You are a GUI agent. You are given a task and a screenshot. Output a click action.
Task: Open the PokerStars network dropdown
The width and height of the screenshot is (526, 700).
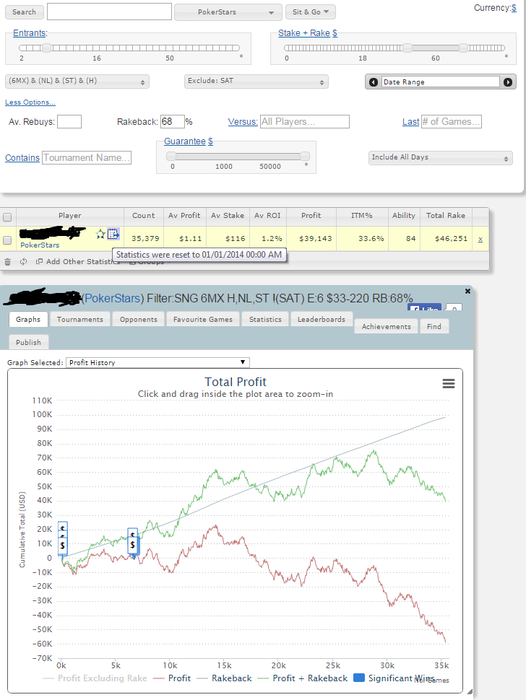point(228,12)
